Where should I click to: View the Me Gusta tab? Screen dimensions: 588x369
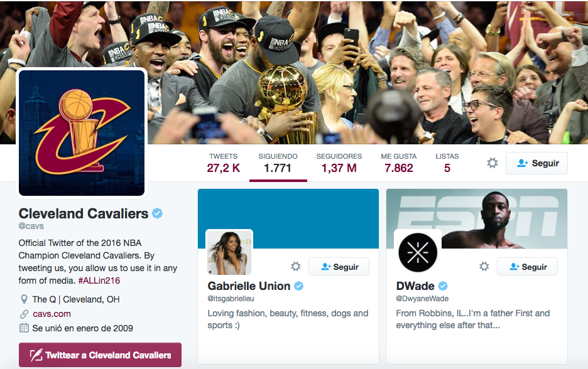pos(399,163)
